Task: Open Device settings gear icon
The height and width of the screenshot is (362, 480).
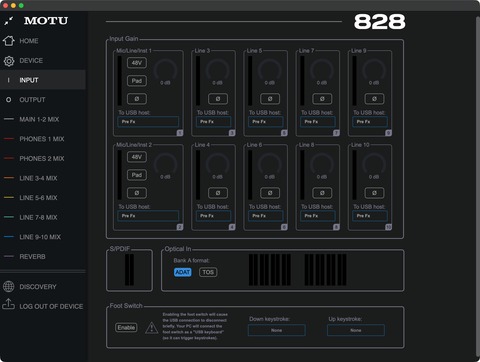Action: click(x=9, y=61)
